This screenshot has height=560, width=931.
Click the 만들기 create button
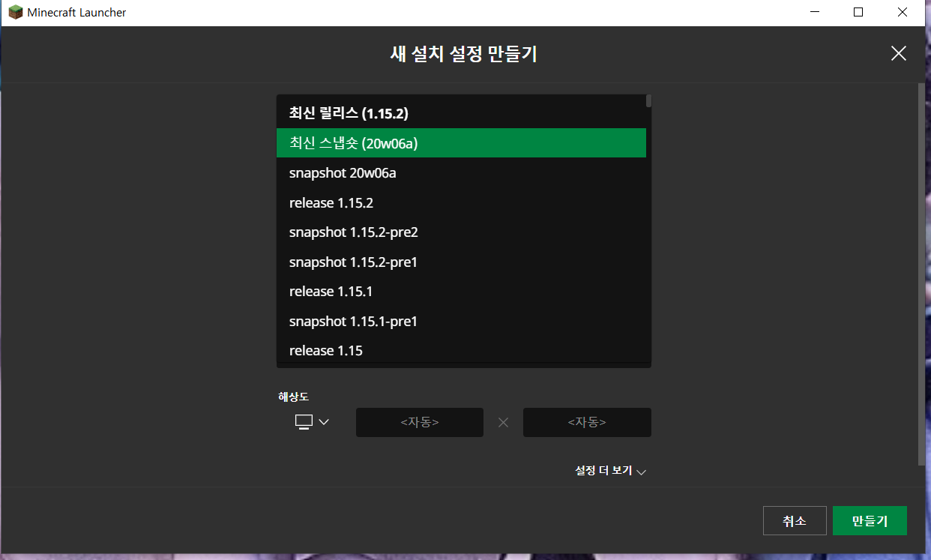coord(870,521)
